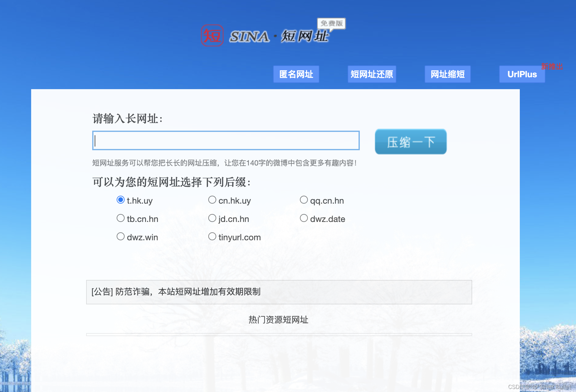Select the tinyurl.com suffix radio button
This screenshot has height=392, width=576.
tap(212, 237)
